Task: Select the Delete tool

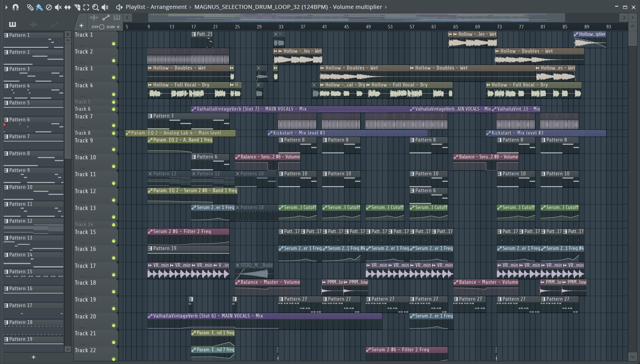Action: (x=49, y=7)
